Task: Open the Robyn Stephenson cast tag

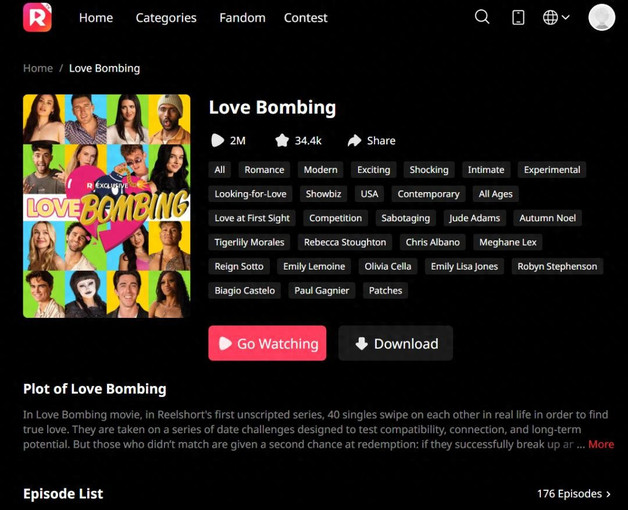Action: (x=557, y=266)
